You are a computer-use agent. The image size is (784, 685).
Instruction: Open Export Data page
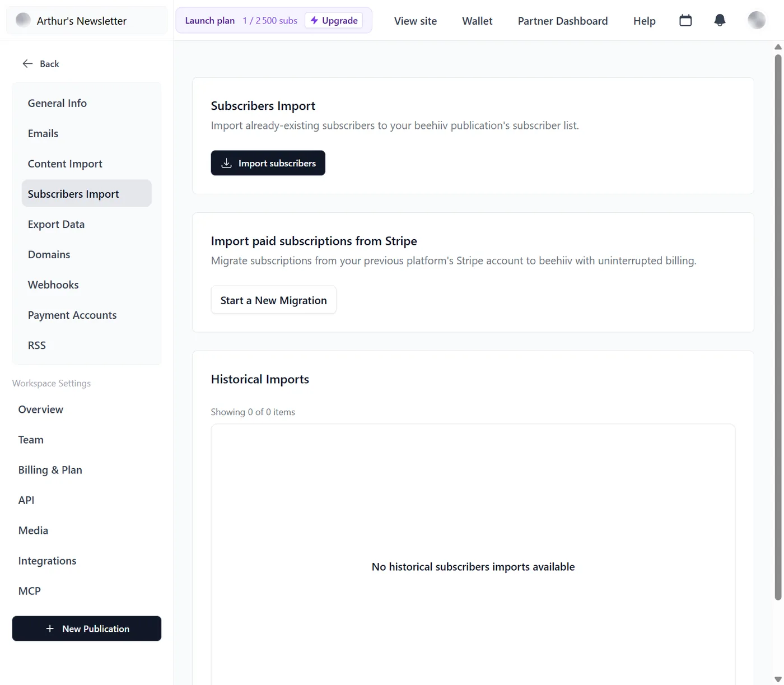pyautogui.click(x=86, y=224)
